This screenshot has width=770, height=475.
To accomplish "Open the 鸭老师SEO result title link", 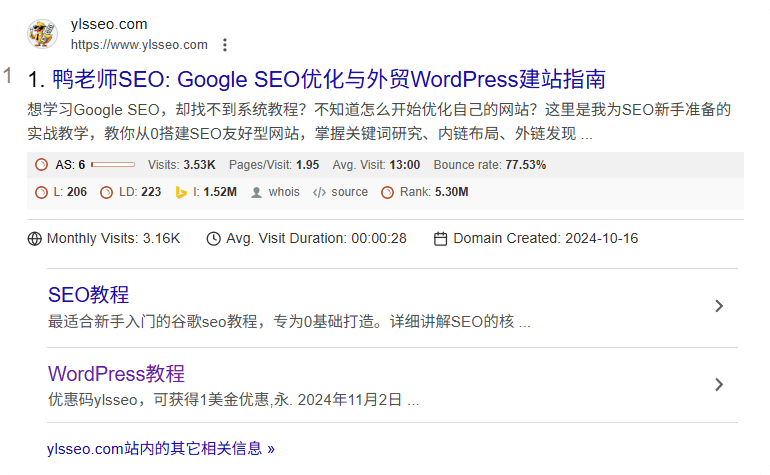I will click(329, 79).
